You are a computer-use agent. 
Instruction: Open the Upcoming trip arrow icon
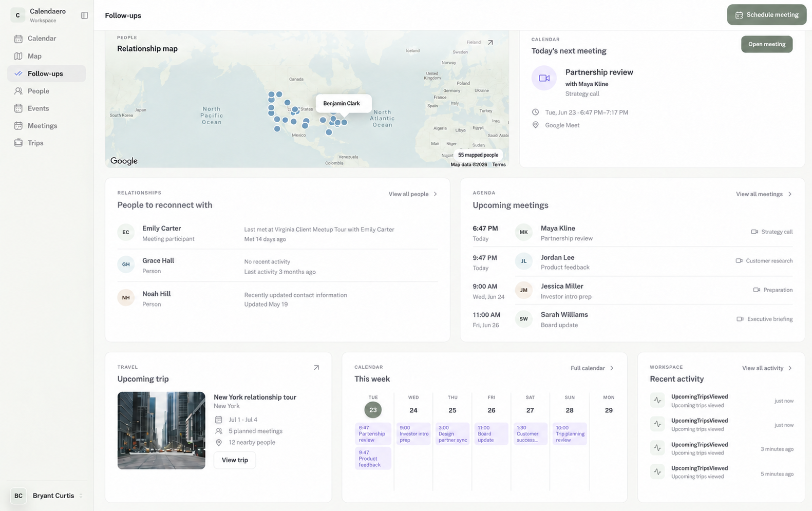(316, 368)
